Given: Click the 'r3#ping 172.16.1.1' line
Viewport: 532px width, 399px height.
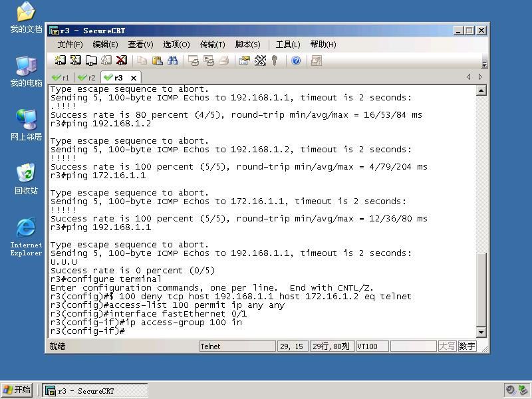Looking at the screenshot, I should [x=98, y=176].
